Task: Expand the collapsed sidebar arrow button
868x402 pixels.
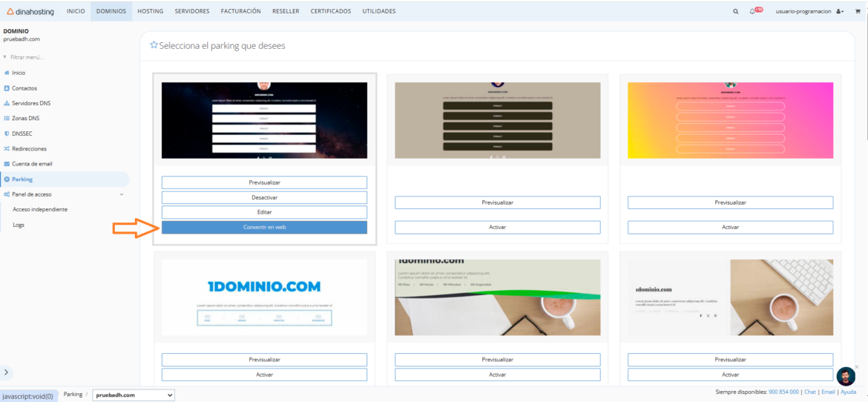Action: (7, 372)
